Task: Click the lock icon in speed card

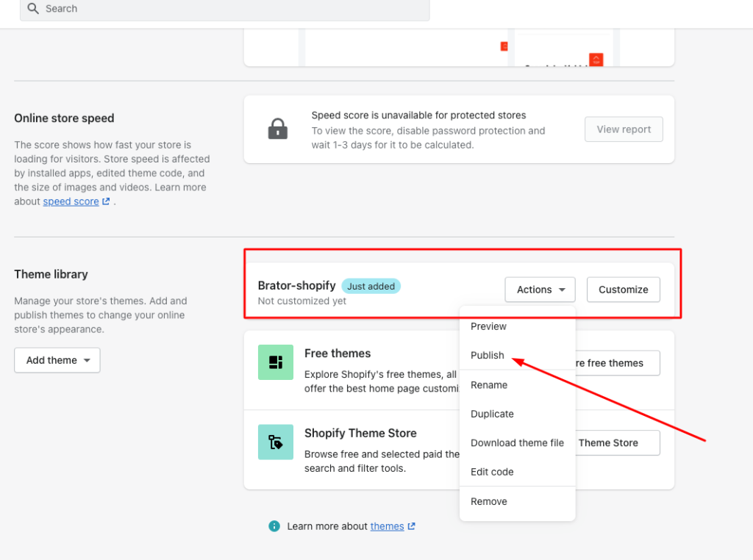Action: click(x=277, y=129)
